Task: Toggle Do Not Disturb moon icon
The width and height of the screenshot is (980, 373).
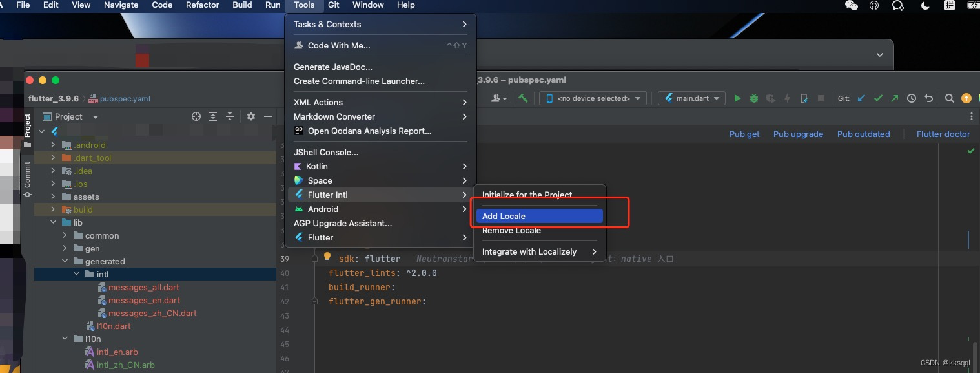Action: tap(925, 5)
